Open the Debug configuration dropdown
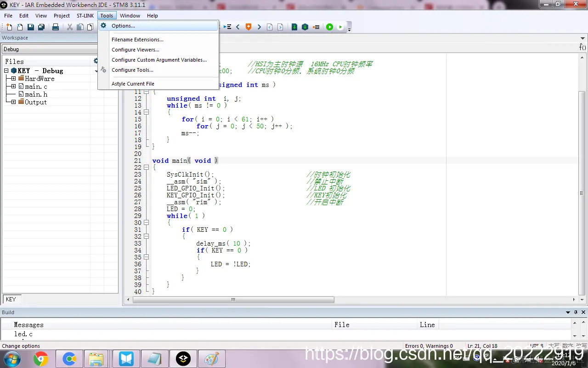Screen dimensions: 588x368 [51, 49]
